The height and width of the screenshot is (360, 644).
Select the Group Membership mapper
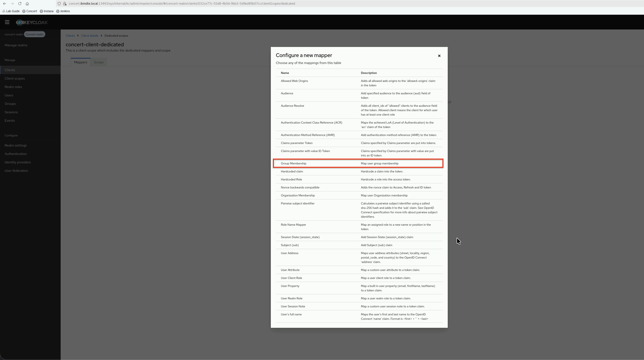click(359, 164)
